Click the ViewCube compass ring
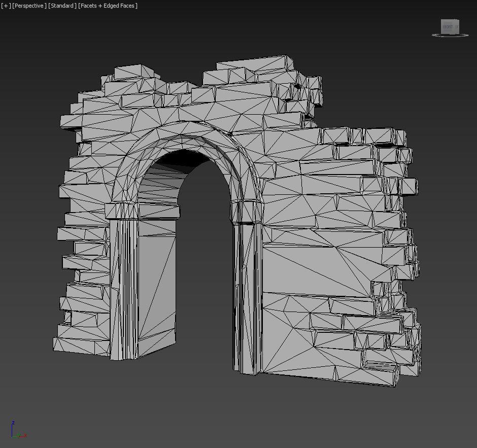The width and height of the screenshot is (477, 448). [450, 36]
